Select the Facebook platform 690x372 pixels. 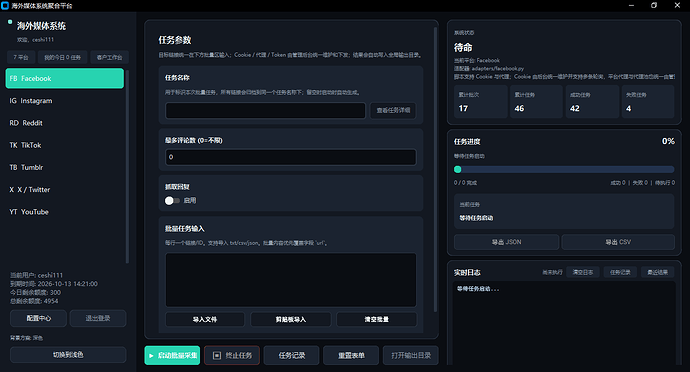pyautogui.click(x=65, y=78)
